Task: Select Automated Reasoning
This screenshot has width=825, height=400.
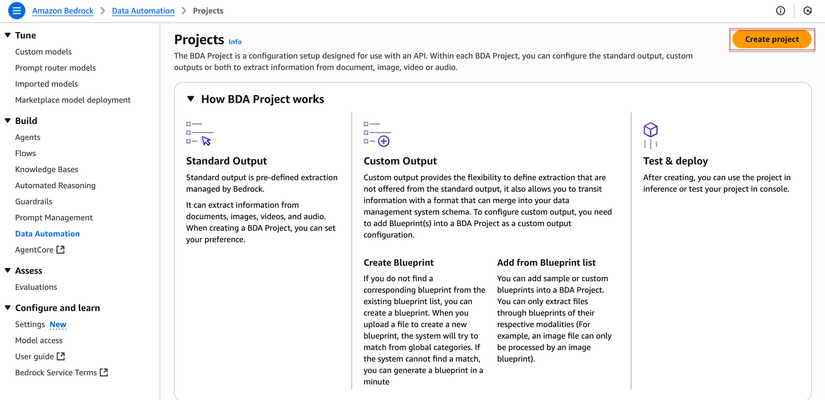Action: pos(55,185)
